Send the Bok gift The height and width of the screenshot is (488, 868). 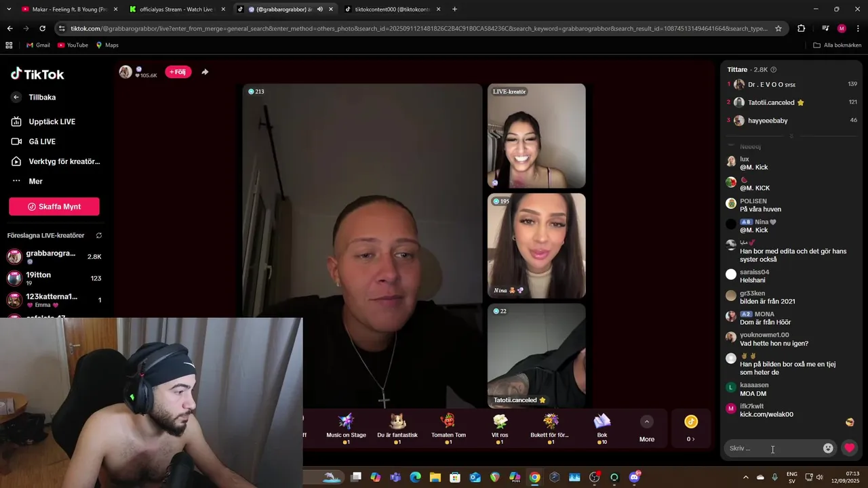(x=602, y=428)
